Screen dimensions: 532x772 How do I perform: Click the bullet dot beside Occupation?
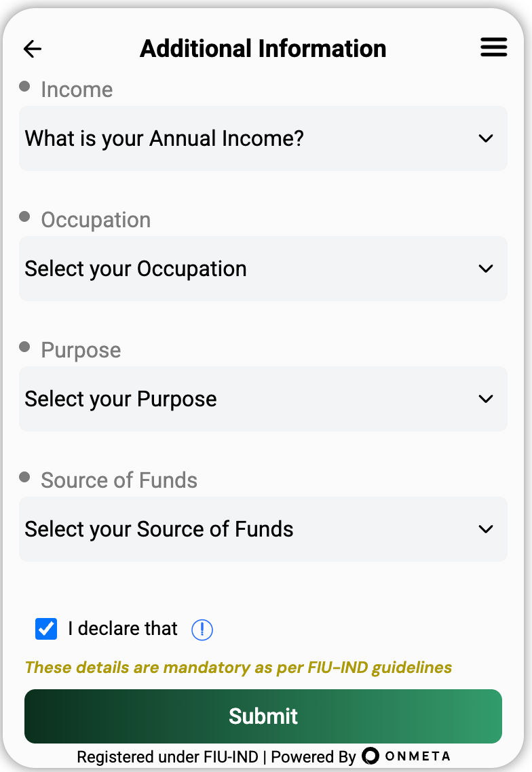coord(25,216)
